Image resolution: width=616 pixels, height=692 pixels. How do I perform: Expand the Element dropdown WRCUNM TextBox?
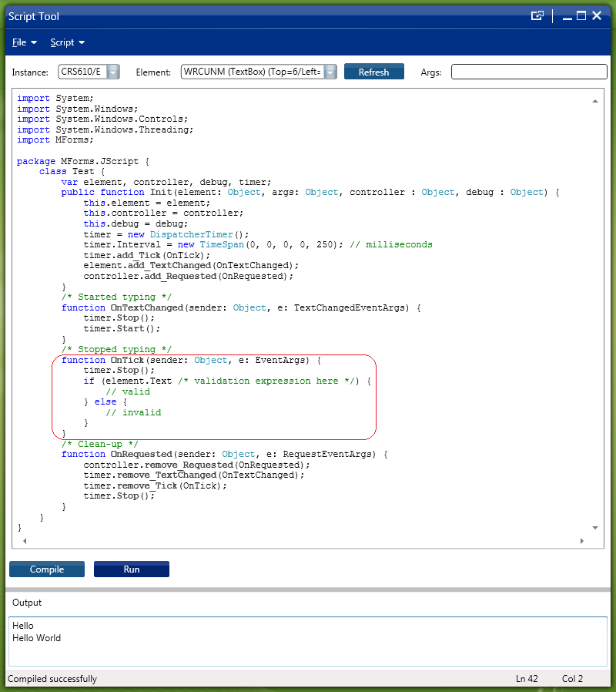coord(330,72)
